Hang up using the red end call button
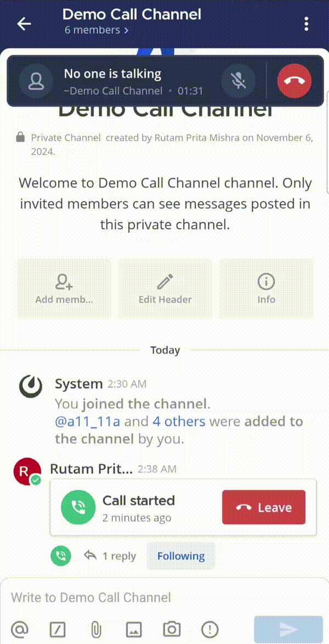The width and height of the screenshot is (329, 644). [x=294, y=81]
